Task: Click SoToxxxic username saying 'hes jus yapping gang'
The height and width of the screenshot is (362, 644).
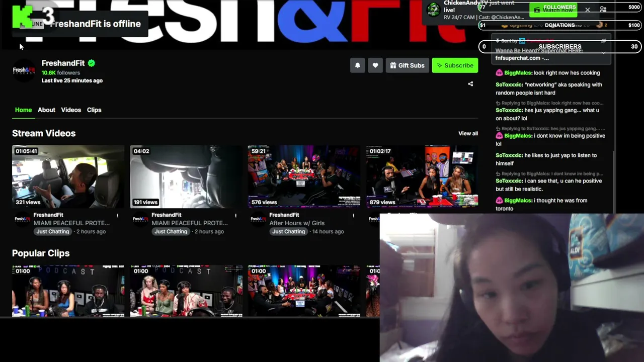Action: click(x=509, y=111)
